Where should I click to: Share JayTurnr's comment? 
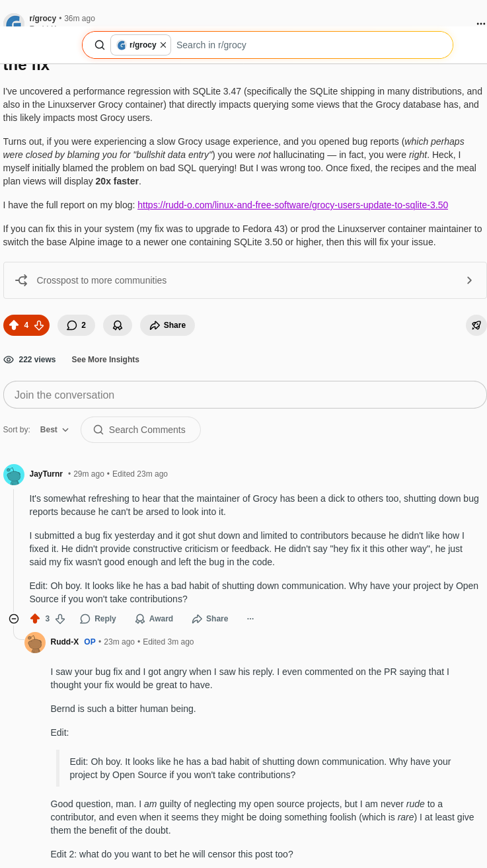click(209, 619)
